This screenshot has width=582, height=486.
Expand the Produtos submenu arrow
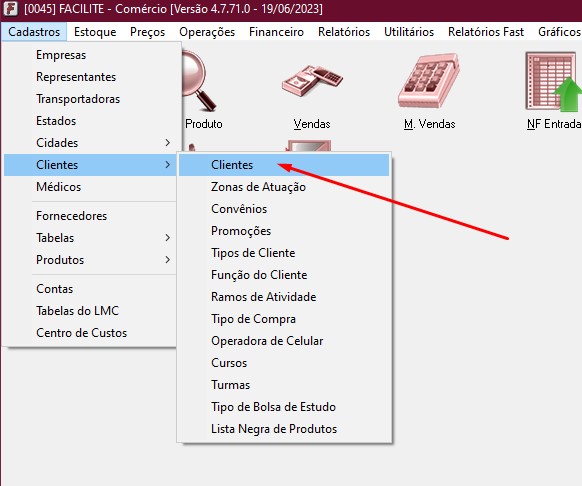tap(167, 260)
